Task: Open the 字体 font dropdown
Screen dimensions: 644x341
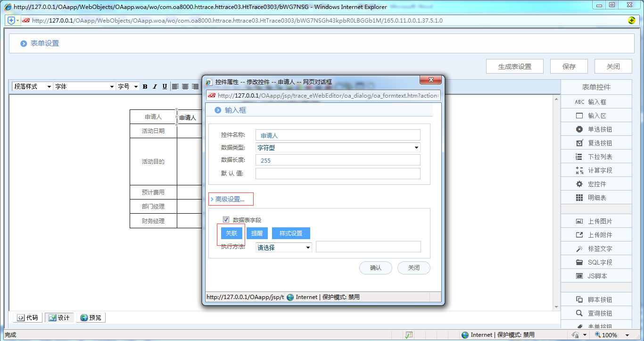Action: pyautogui.click(x=84, y=86)
